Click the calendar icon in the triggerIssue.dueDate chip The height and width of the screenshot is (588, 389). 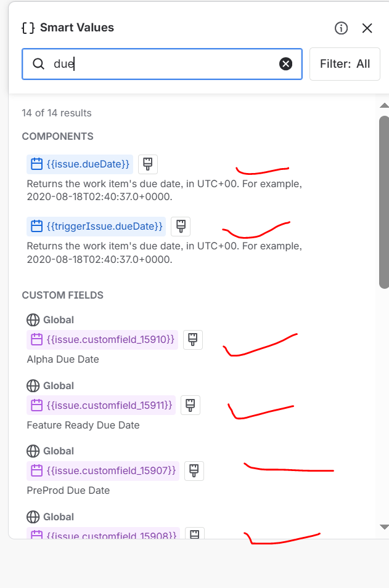tap(36, 226)
